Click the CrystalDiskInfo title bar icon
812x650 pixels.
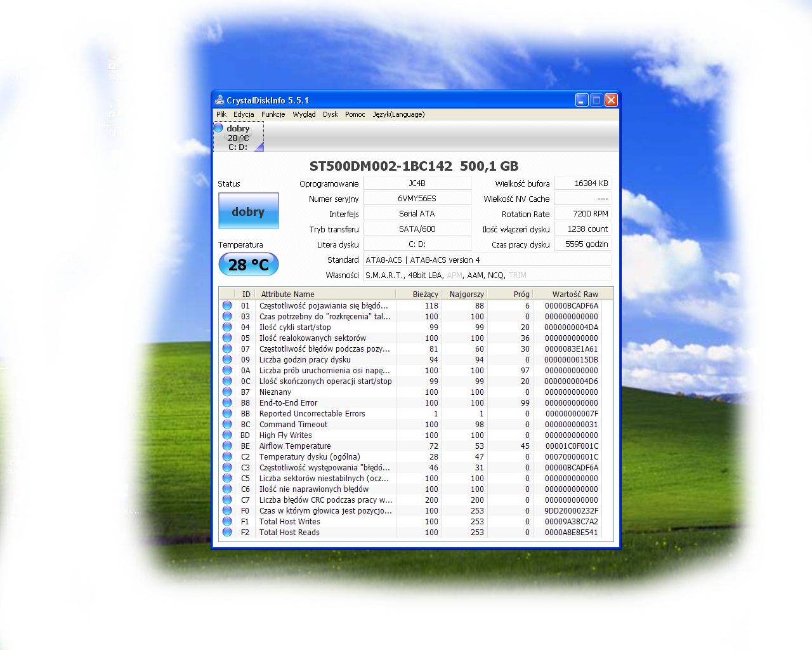coord(219,100)
